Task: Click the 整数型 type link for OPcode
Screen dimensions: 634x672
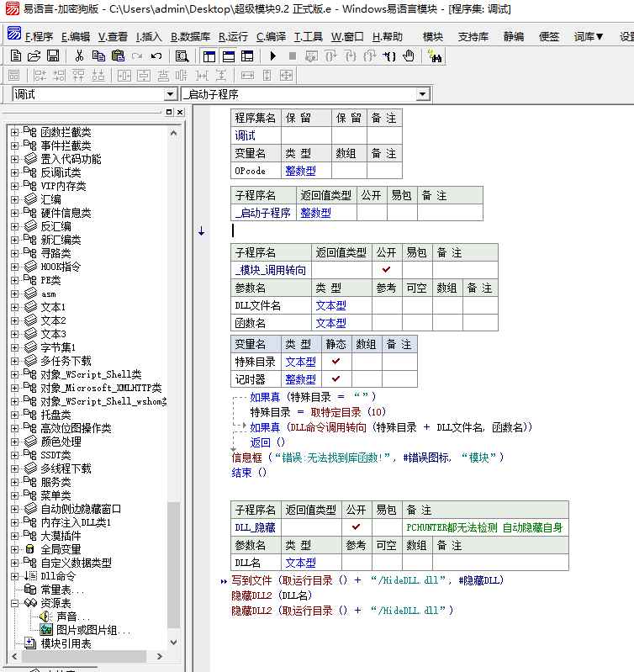Action: coord(300,171)
